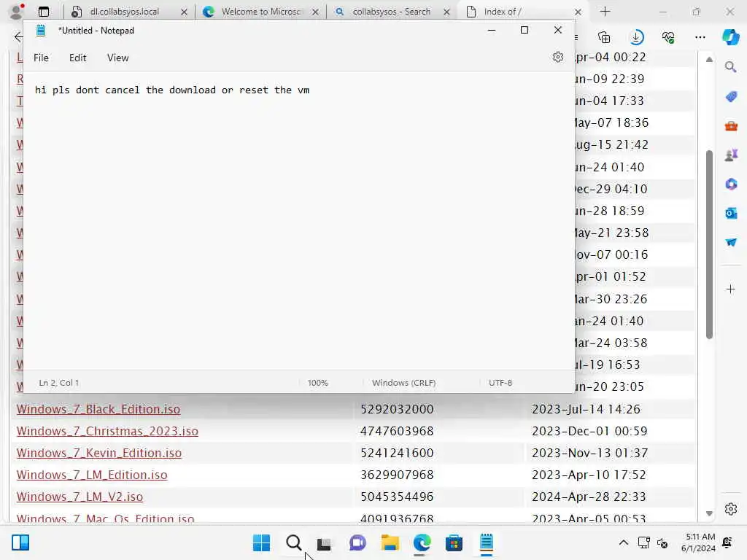
Task: Open Task View on taskbar
Action: (x=325, y=543)
